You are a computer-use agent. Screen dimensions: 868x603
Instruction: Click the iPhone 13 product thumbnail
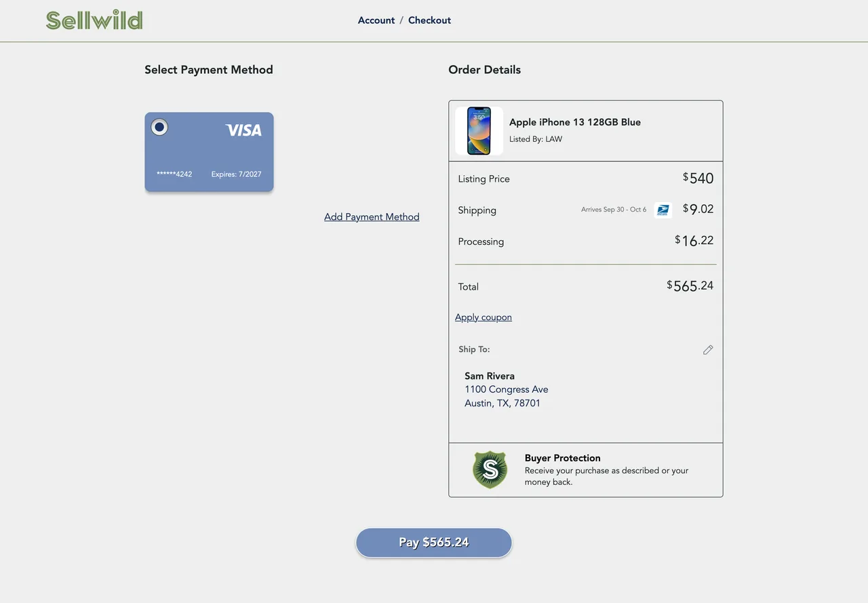click(x=479, y=131)
